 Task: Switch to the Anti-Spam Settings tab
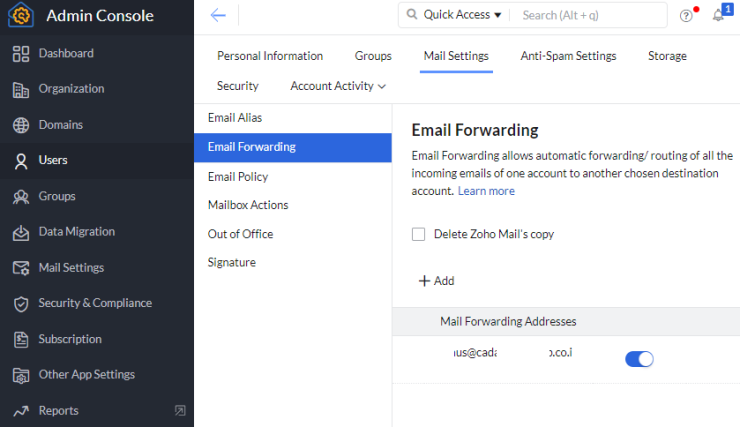pyautogui.click(x=568, y=56)
